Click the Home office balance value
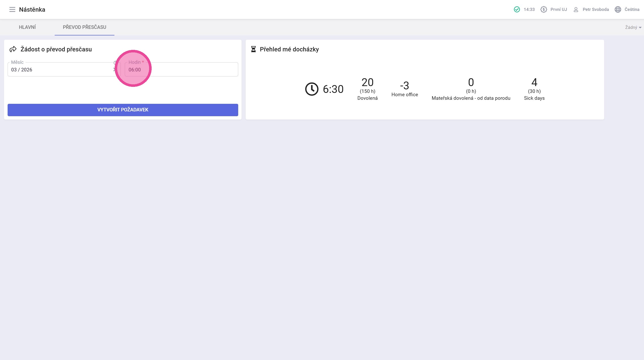Screen dimensions: 644x360 tap(404, 86)
